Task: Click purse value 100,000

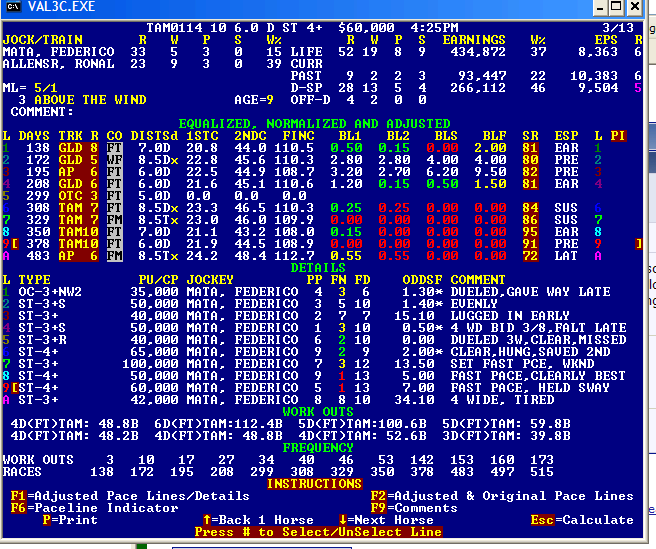Action: click(150, 364)
